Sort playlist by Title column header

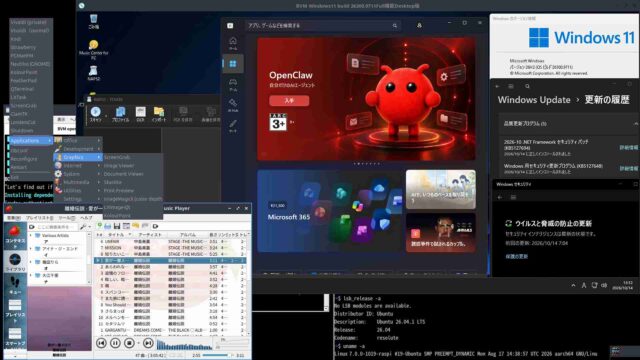point(116,235)
